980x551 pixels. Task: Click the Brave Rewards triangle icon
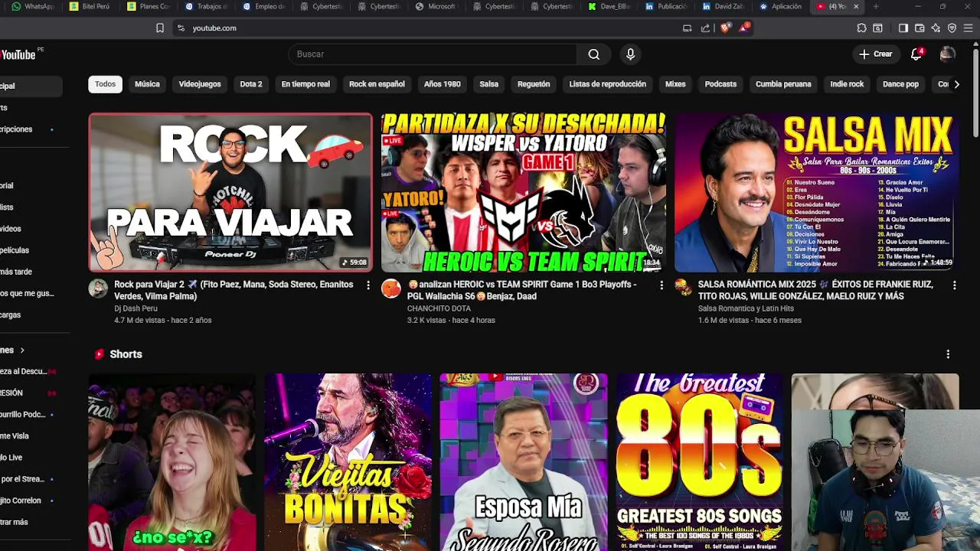(x=743, y=28)
